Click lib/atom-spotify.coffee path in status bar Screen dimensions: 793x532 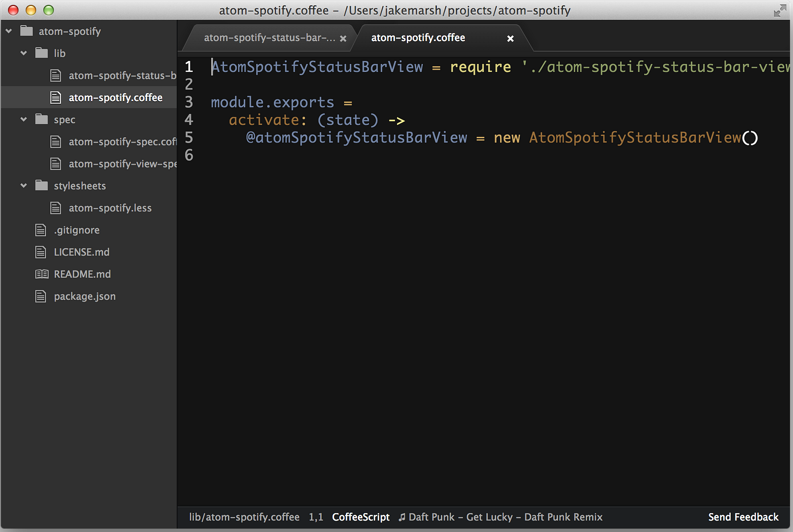click(244, 517)
